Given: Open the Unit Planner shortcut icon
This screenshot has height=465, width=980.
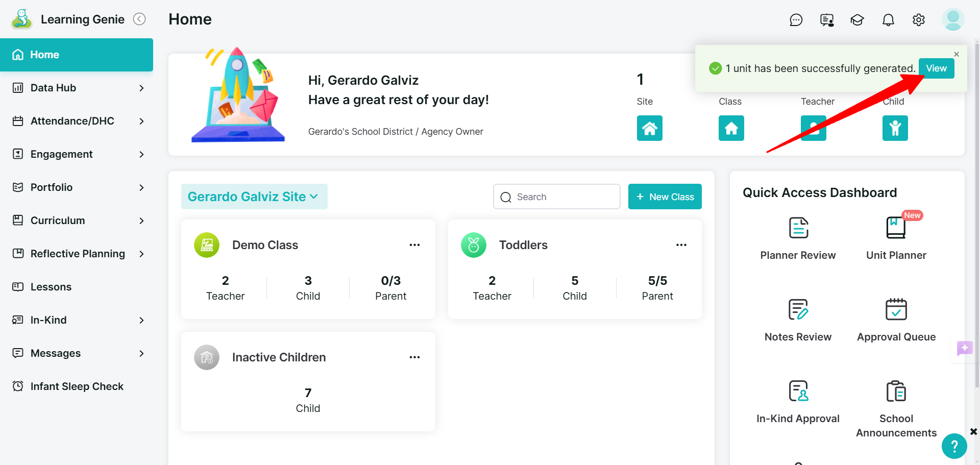Looking at the screenshot, I should click(x=896, y=228).
